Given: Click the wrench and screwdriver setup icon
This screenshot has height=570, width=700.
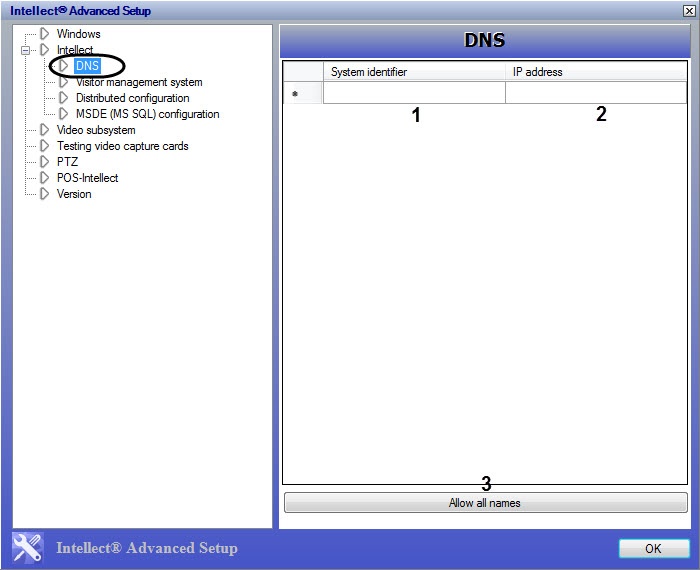Looking at the screenshot, I should [27, 548].
